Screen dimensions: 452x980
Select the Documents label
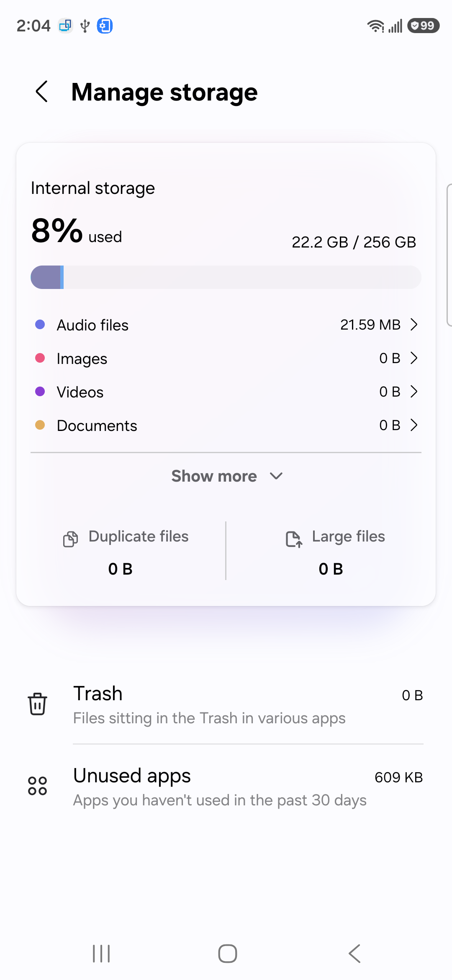tap(97, 426)
